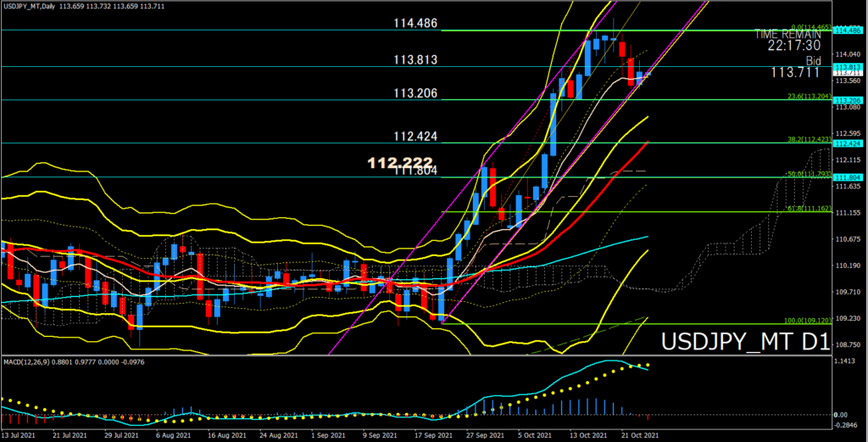The image size is (868, 442).
Task: Click the large 114.486 level label on chart
Action: coord(415,23)
